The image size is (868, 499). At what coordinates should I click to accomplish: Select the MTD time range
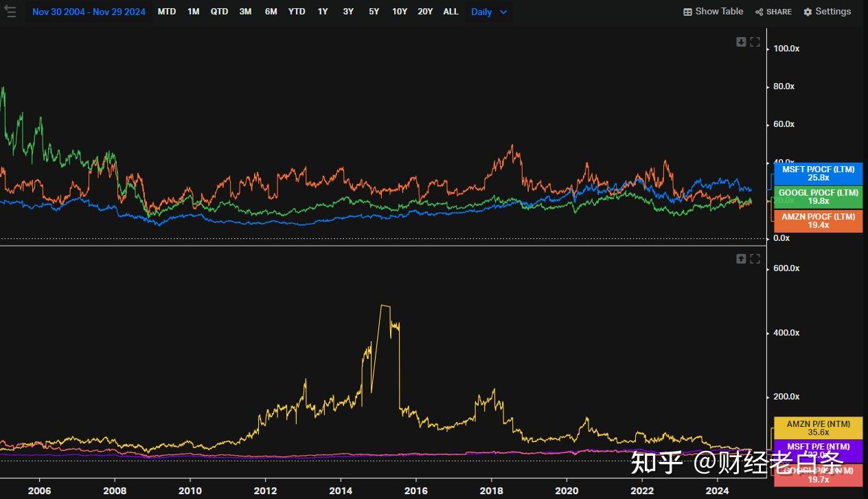167,12
